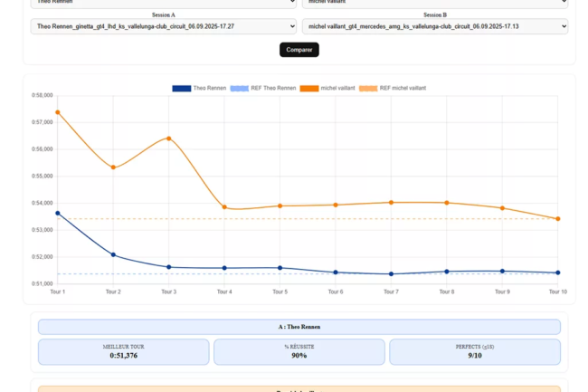This screenshot has height=392, width=588.
Task: Open the Session B dropdown
Action: [x=435, y=26]
